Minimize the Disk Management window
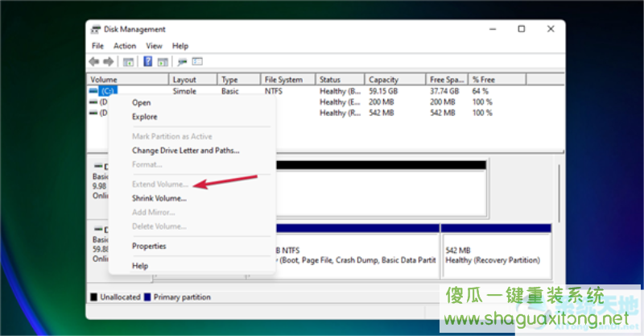This screenshot has height=336, width=644. 493,29
